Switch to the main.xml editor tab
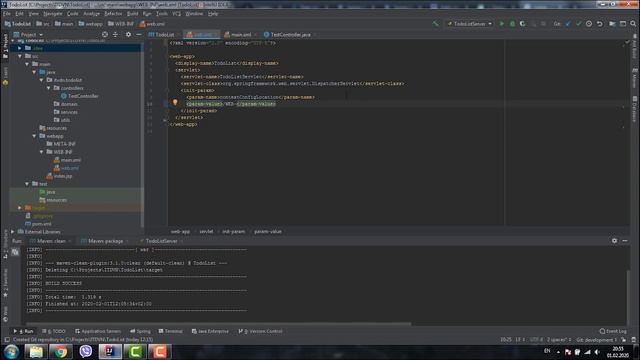This screenshot has width=640, height=360. tap(241, 35)
